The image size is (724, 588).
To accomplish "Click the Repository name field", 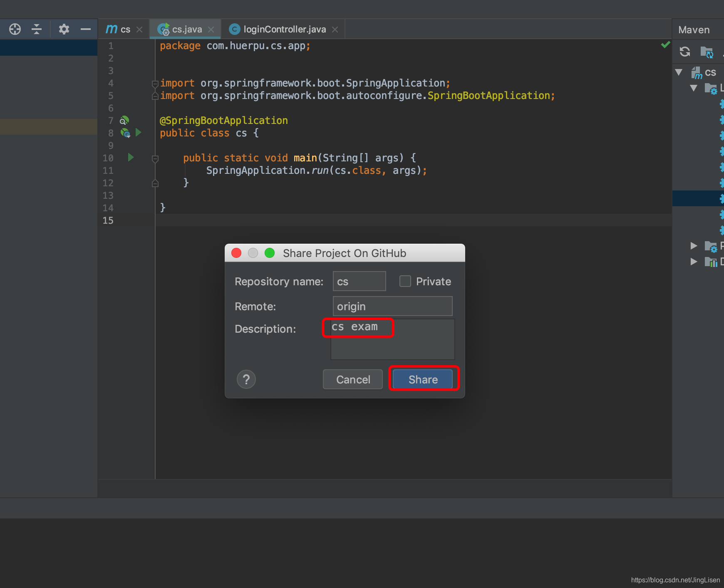I will pos(360,281).
